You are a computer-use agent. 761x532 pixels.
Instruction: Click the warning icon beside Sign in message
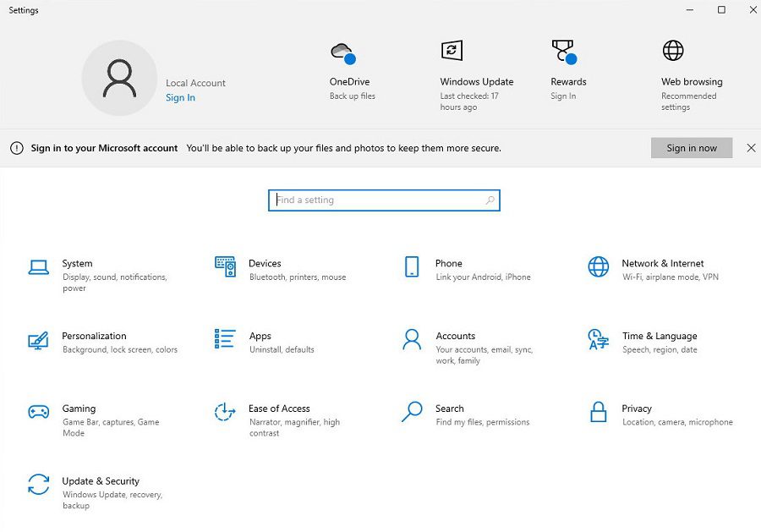click(x=17, y=148)
